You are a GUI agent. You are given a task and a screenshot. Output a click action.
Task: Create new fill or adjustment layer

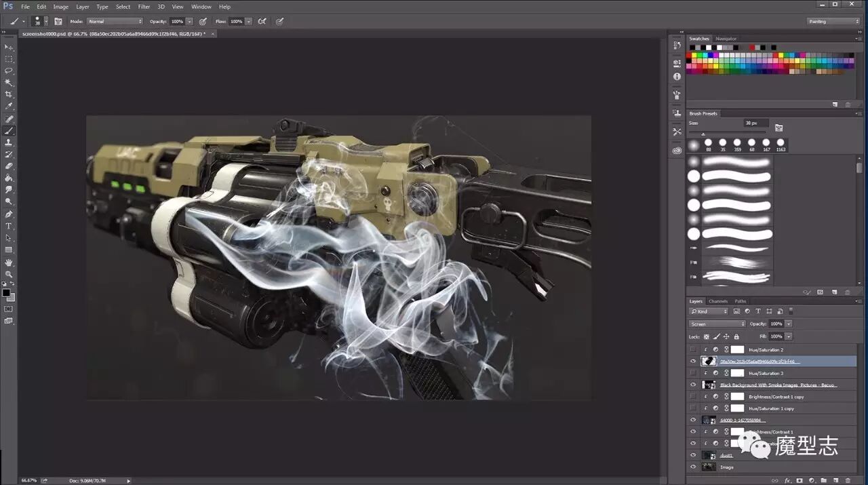812,480
